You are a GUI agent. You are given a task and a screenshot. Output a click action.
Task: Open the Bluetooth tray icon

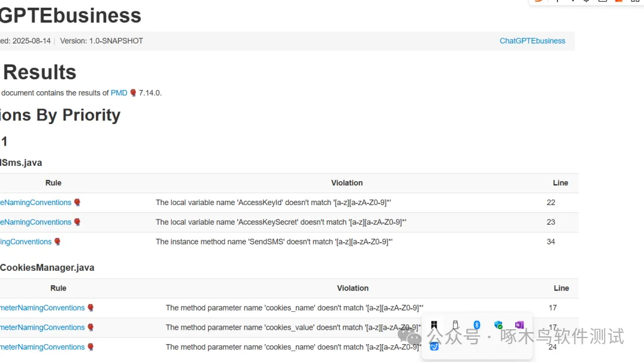477,325
